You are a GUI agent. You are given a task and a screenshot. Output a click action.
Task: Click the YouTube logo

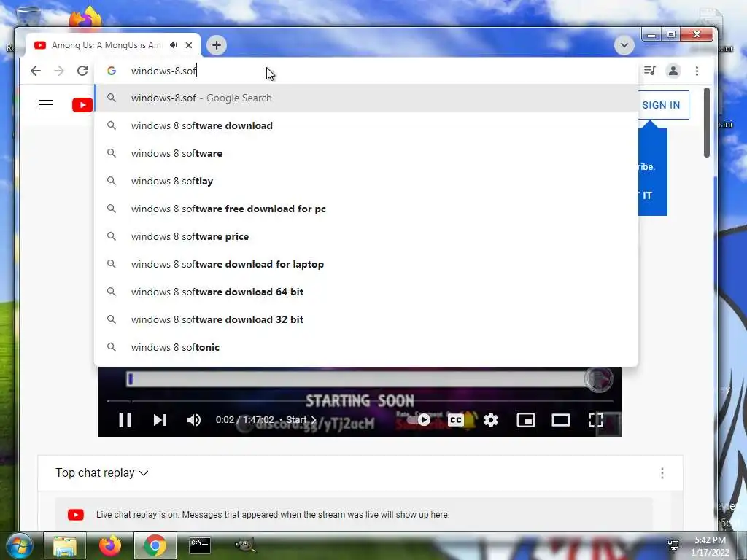82,105
